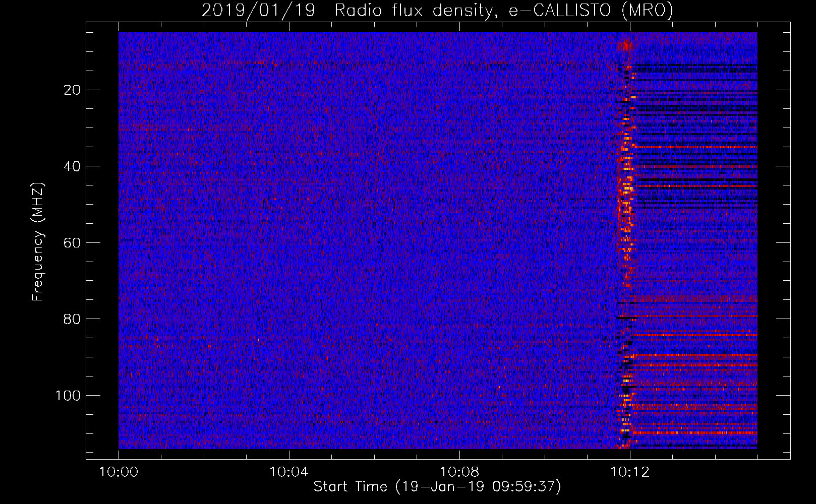Click the '40' frequency tick label
816x504 pixels.
click(x=72, y=166)
